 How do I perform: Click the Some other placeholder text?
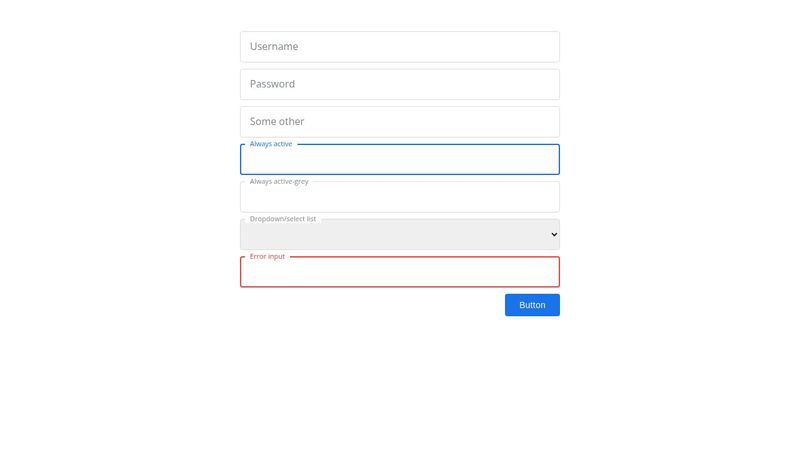point(277,121)
